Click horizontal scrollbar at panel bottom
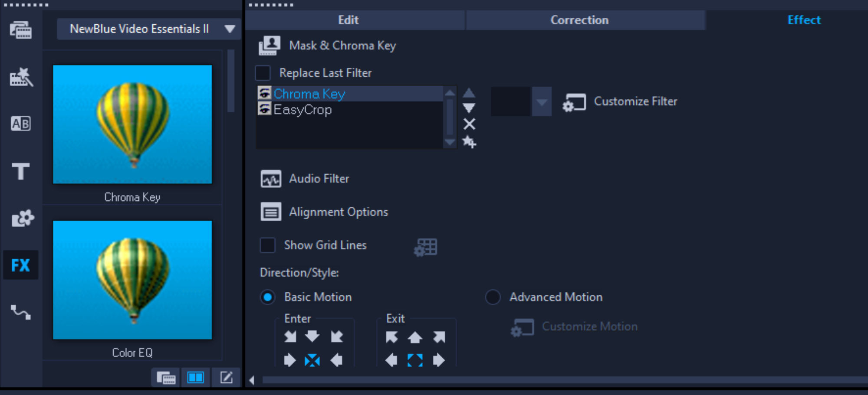This screenshot has height=395, width=868. 564,380
